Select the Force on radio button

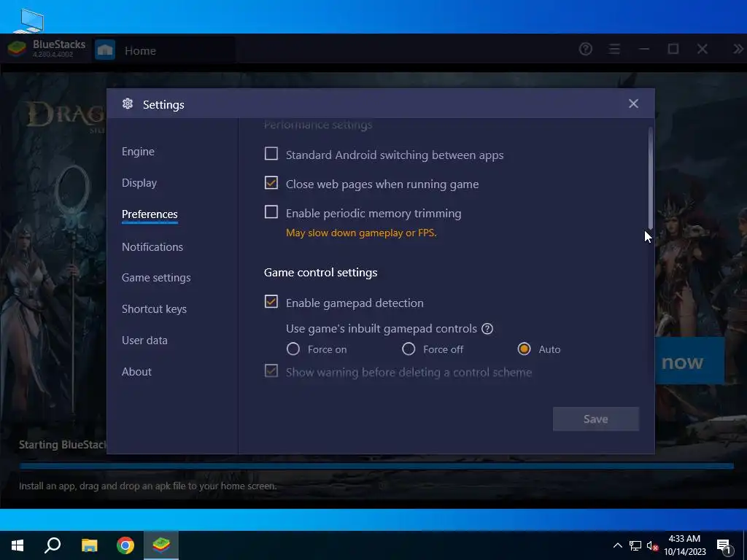coord(293,349)
